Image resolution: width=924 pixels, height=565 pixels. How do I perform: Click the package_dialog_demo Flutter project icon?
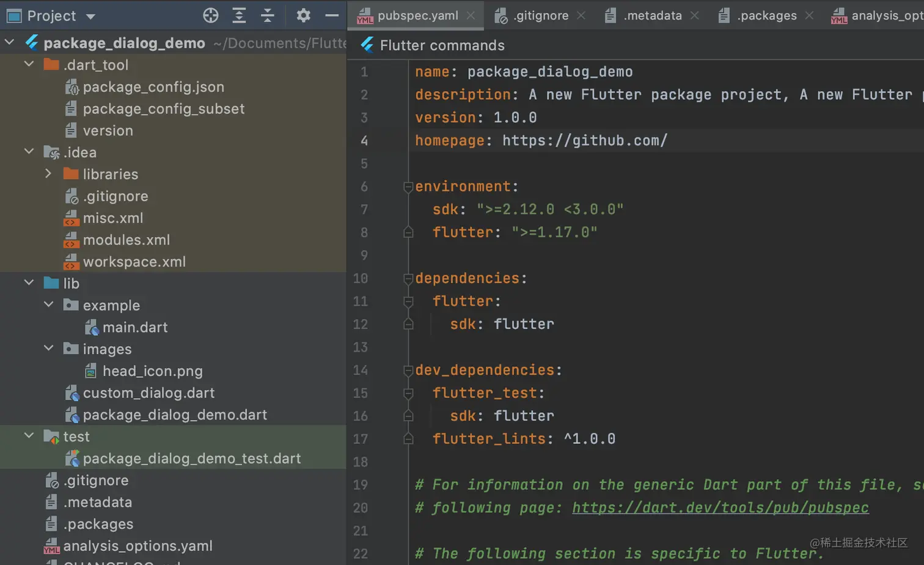pos(32,43)
